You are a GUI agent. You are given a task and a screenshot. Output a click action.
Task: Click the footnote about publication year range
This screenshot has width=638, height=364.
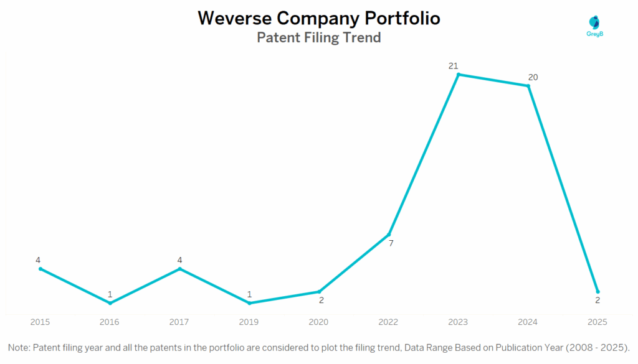319,347
